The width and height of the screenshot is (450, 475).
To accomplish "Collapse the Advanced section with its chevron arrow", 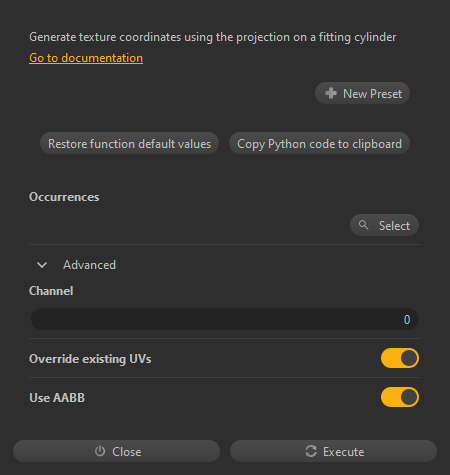I will (42, 265).
